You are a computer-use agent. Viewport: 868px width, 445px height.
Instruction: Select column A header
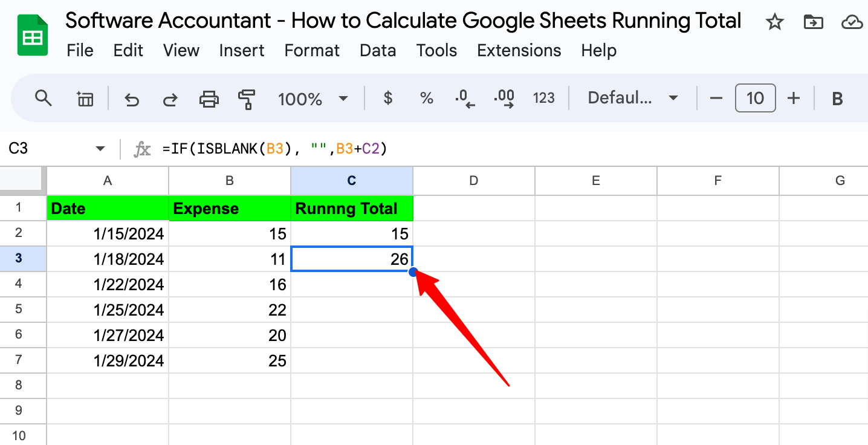(x=108, y=180)
